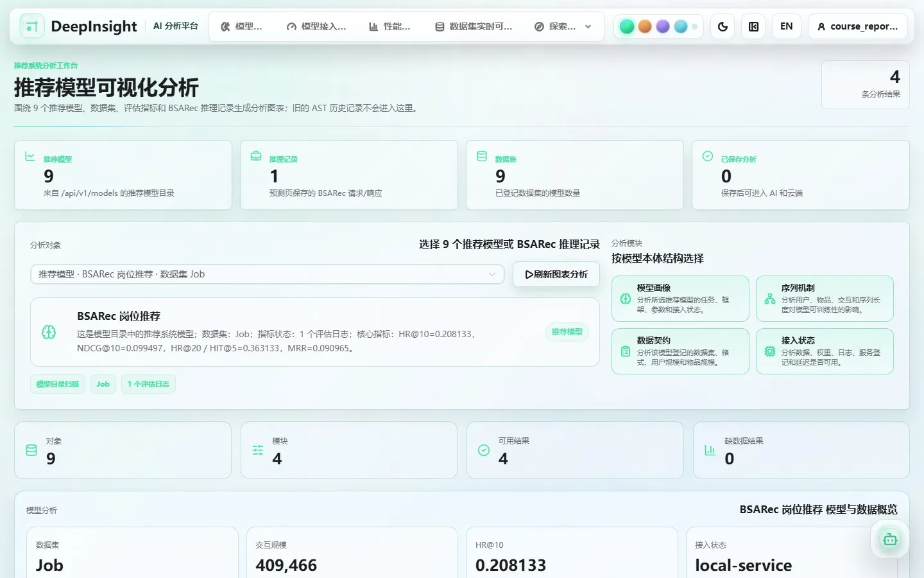The height and width of the screenshot is (578, 924).
Task: Click the 数据契约 clipboard icon
Action: 626,351
